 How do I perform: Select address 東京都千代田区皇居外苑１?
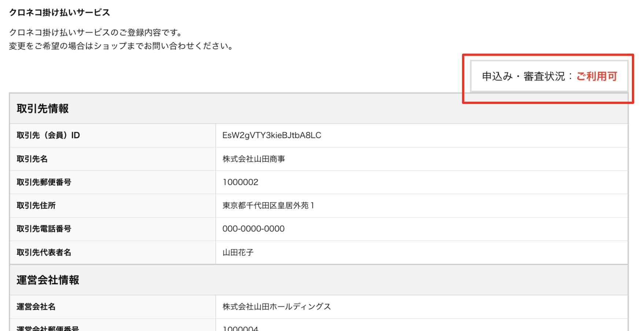tap(268, 206)
